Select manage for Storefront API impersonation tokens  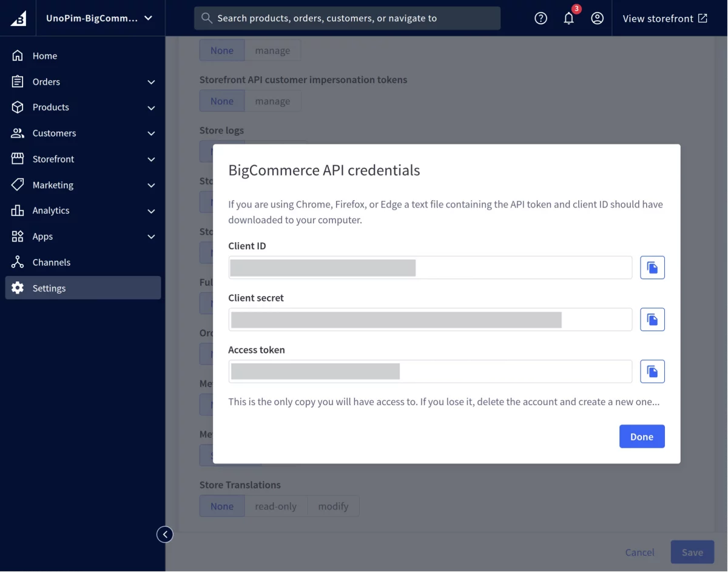pyautogui.click(x=272, y=101)
